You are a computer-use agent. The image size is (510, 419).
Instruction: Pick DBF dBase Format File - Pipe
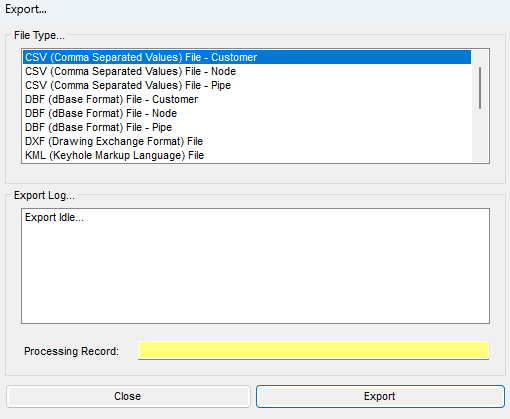point(247,127)
